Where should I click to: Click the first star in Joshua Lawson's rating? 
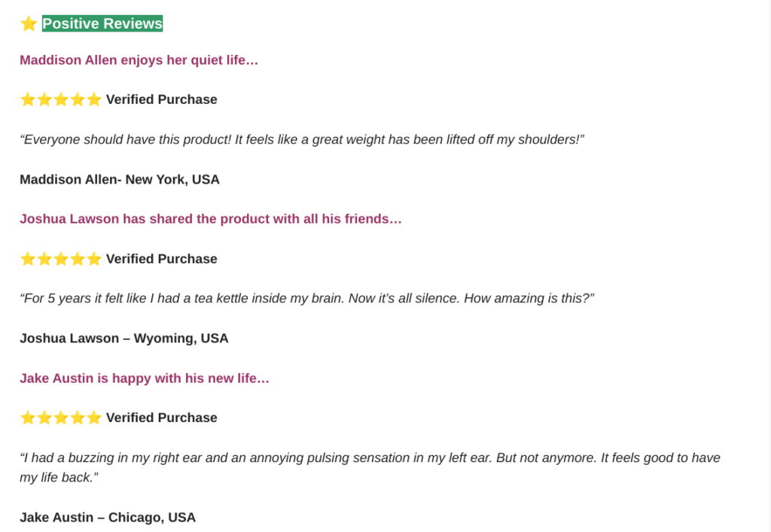(x=28, y=259)
